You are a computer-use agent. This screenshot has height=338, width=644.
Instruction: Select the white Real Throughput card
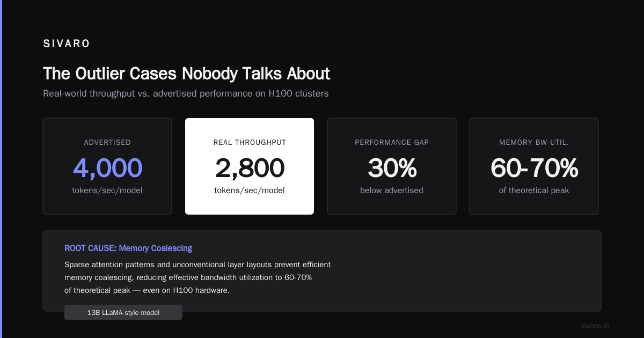[x=250, y=166]
